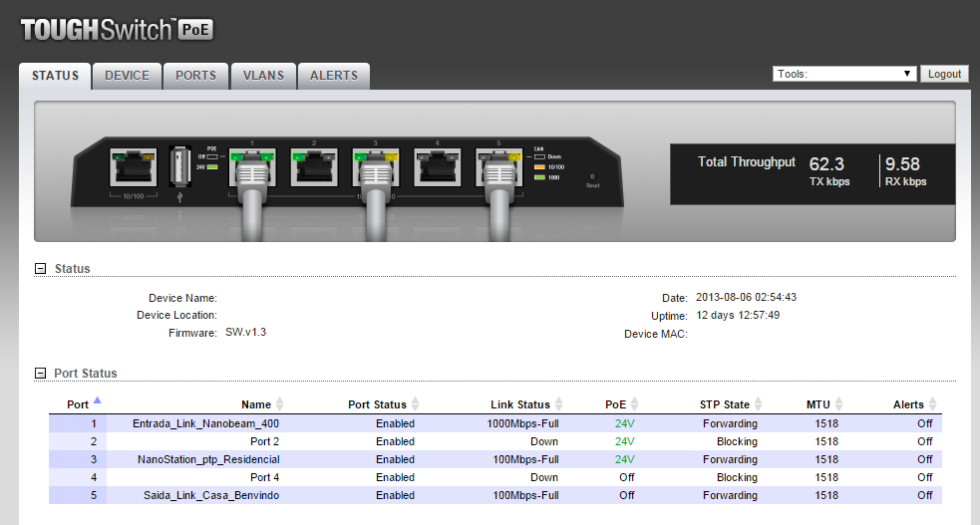Click port 1 jack on switch image
The width and height of the screenshot is (980, 525).
[x=252, y=167]
